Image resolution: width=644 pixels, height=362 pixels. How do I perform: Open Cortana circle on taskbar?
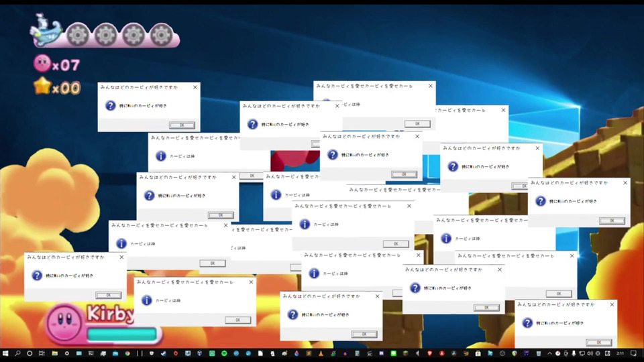[30, 353]
